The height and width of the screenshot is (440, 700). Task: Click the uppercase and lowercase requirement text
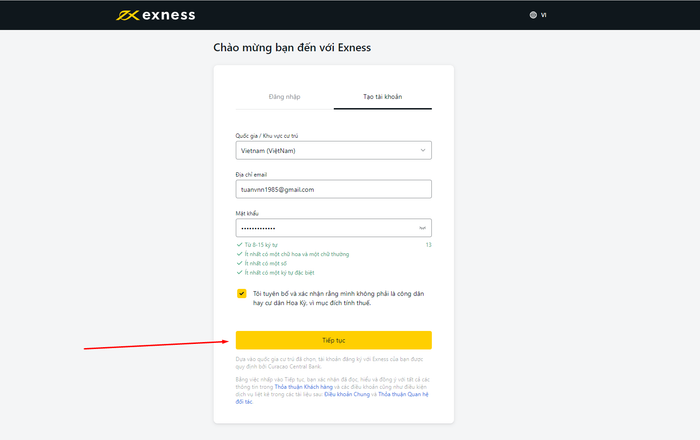(297, 254)
